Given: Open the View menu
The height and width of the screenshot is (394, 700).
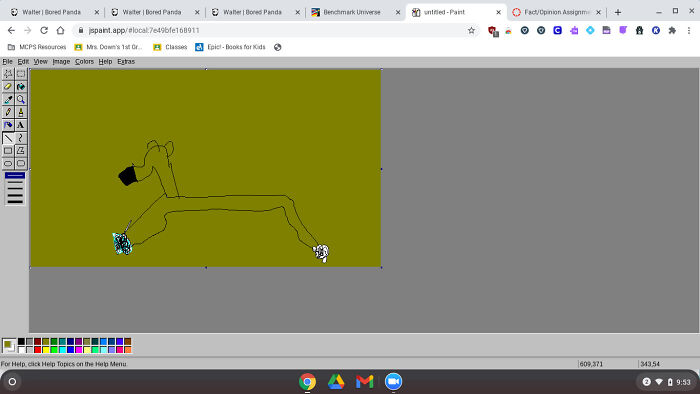Looking at the screenshot, I should [x=41, y=62].
